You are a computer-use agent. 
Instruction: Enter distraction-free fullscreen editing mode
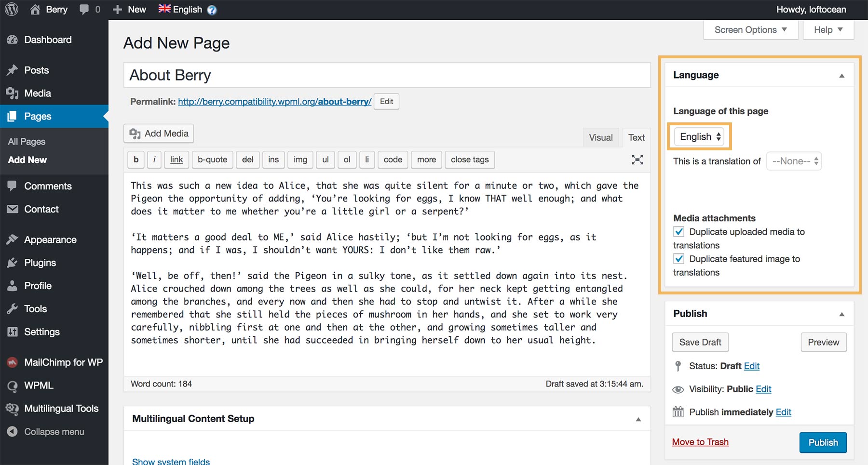click(637, 159)
